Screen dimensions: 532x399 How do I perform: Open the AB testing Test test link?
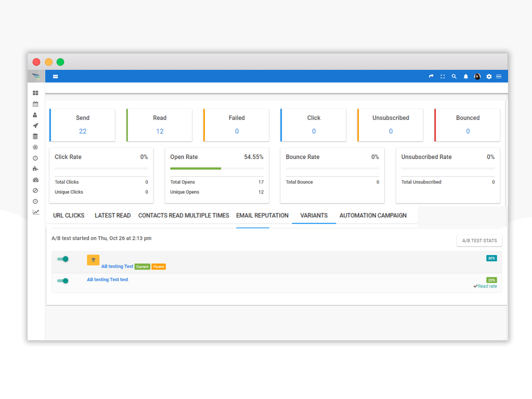[108, 280]
